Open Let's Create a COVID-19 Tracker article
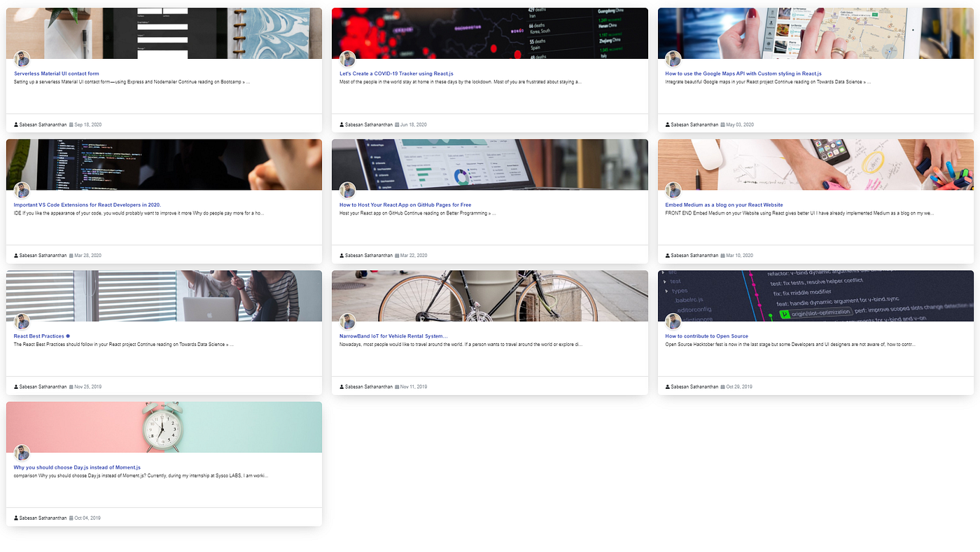This screenshot has height=552, width=980. coord(396,74)
